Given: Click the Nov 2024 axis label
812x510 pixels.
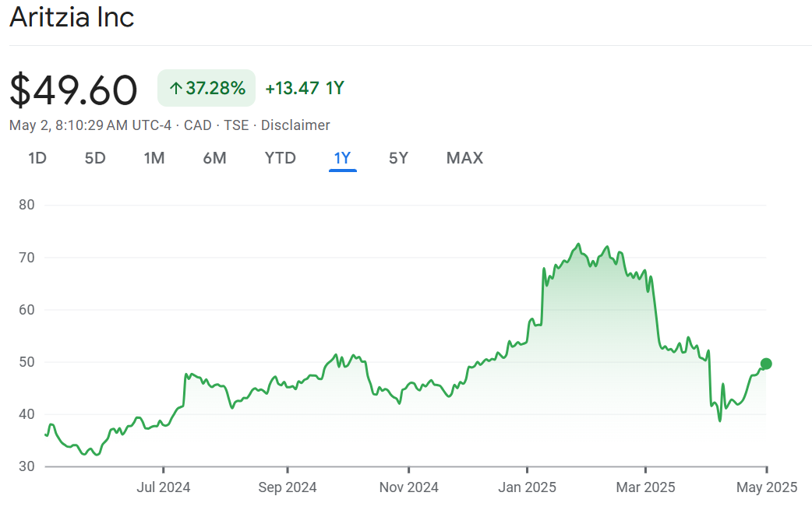Looking at the screenshot, I should (x=408, y=487).
